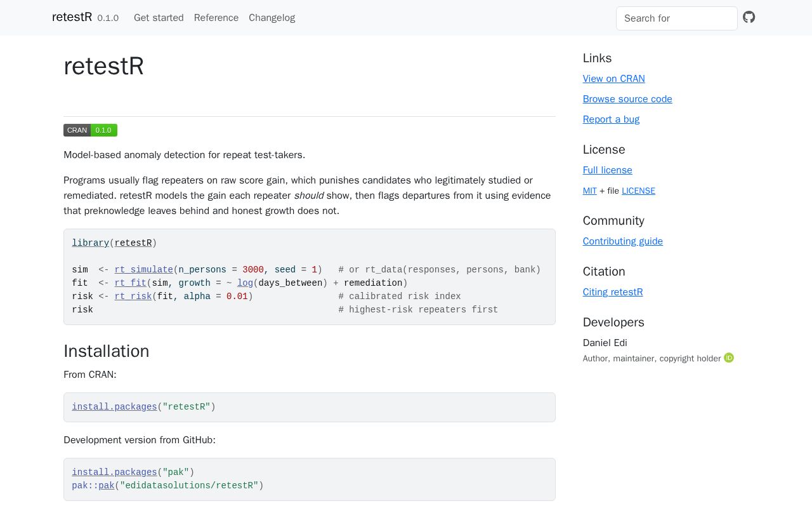The image size is (812, 508).
Task: Open the rt_risk function reference
Action: pyautogui.click(x=133, y=297)
